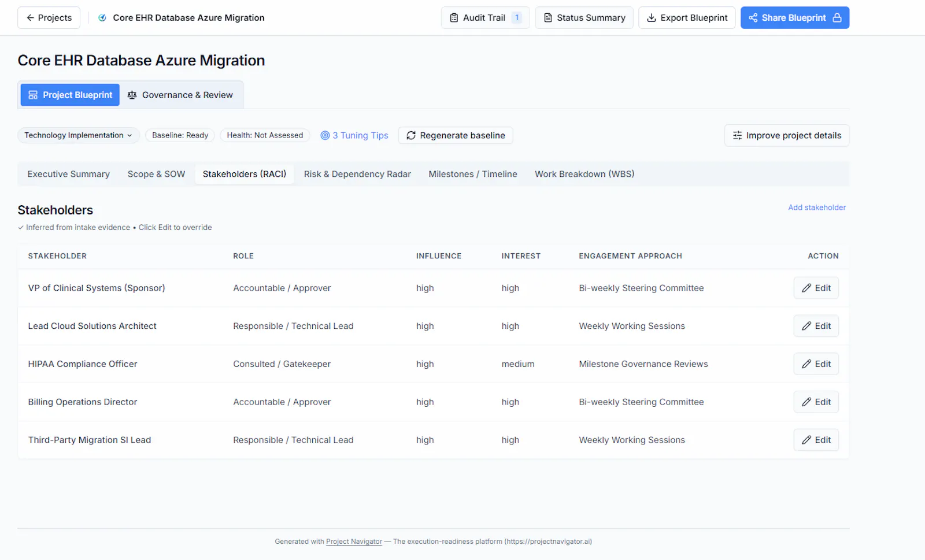
Task: Click the sliders icon in Improve project details
Action: point(737,135)
